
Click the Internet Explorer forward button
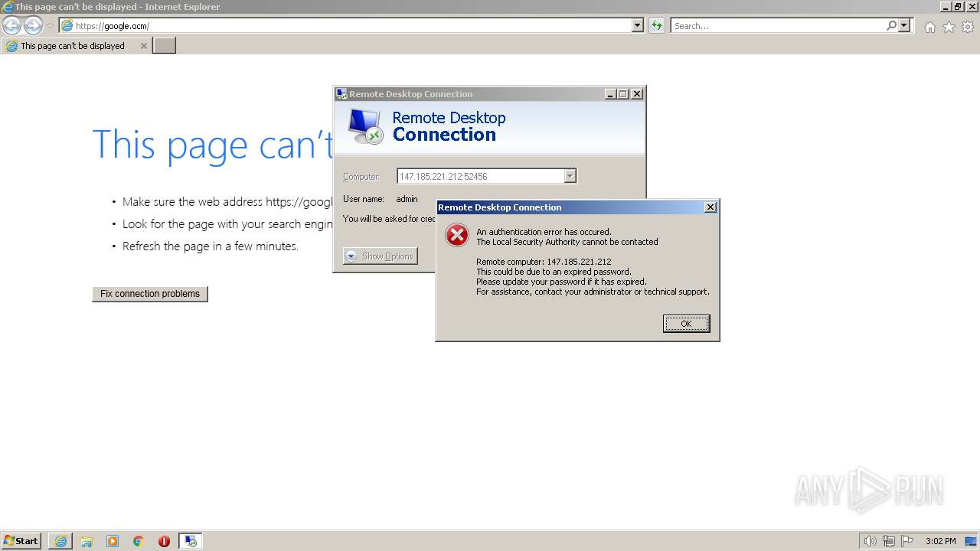coord(33,25)
